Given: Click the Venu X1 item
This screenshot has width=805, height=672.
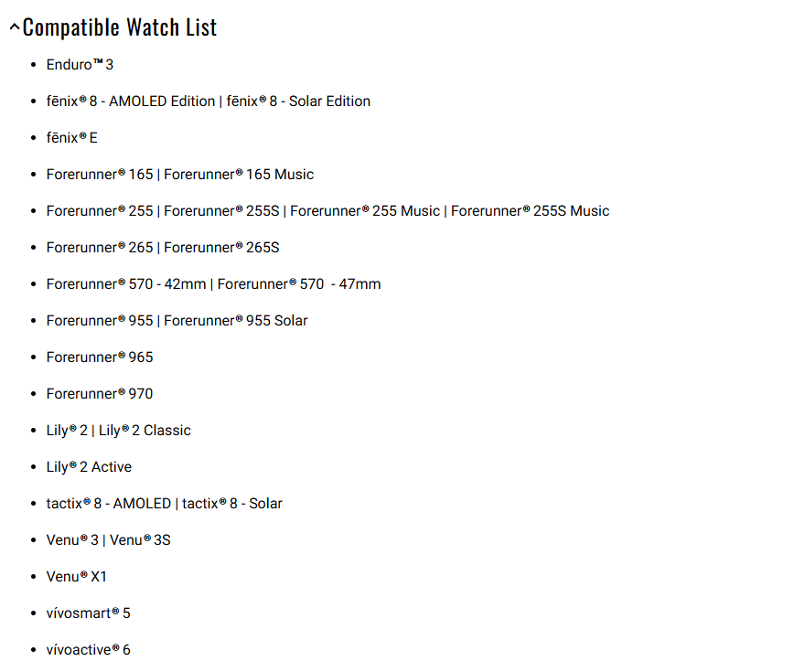Looking at the screenshot, I should [x=77, y=577].
